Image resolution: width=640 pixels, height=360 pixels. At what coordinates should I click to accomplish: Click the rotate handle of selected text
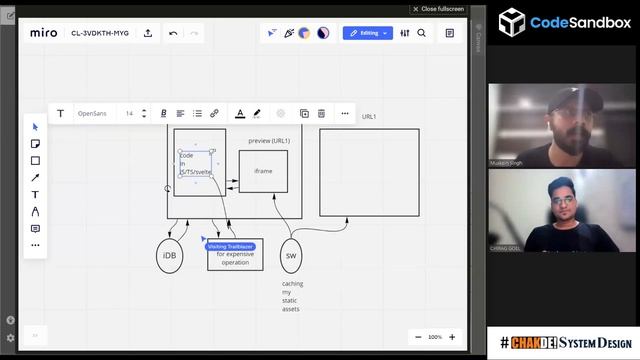167,188
